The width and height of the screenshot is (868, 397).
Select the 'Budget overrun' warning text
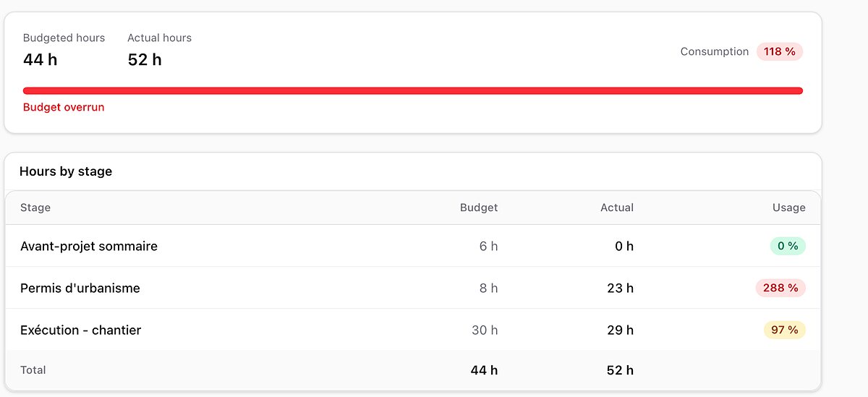(64, 107)
